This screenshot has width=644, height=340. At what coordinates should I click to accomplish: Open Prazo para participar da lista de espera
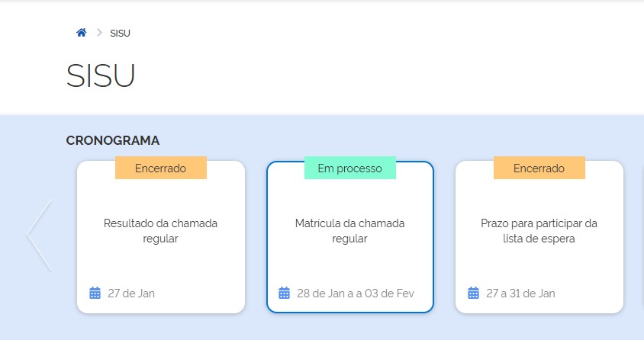click(x=539, y=231)
